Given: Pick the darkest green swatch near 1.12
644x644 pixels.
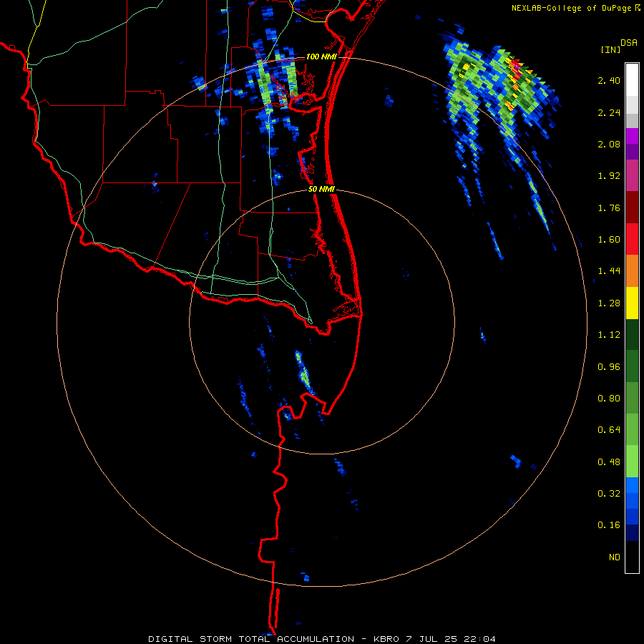Looking at the screenshot, I should point(632,334).
